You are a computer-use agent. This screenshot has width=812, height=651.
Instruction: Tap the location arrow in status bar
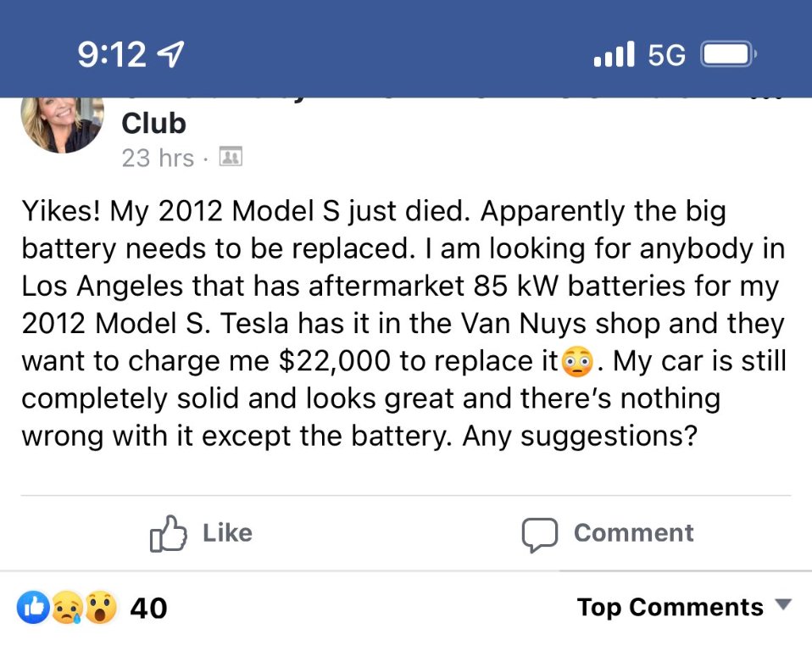[172, 56]
